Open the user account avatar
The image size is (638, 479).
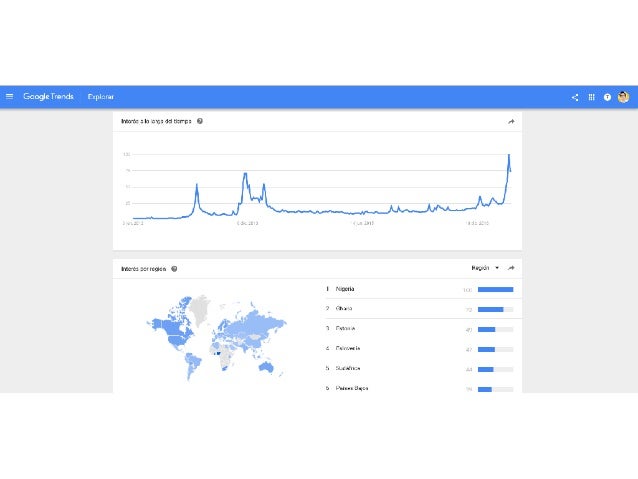(x=623, y=97)
